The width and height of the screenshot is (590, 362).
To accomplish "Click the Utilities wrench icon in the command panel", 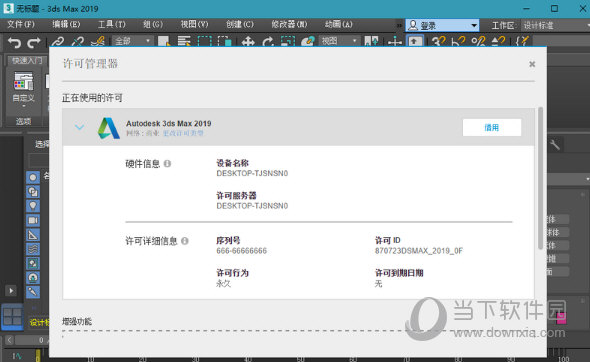I will (x=555, y=144).
